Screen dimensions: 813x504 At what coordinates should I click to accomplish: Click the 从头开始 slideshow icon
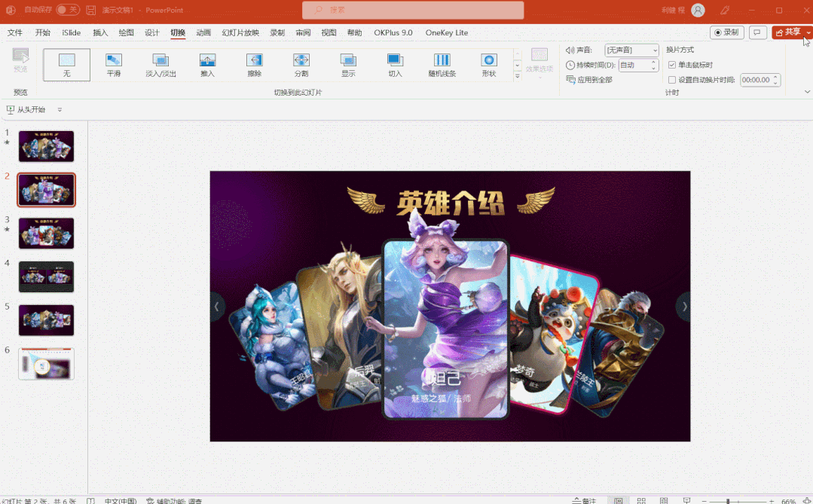click(11, 109)
